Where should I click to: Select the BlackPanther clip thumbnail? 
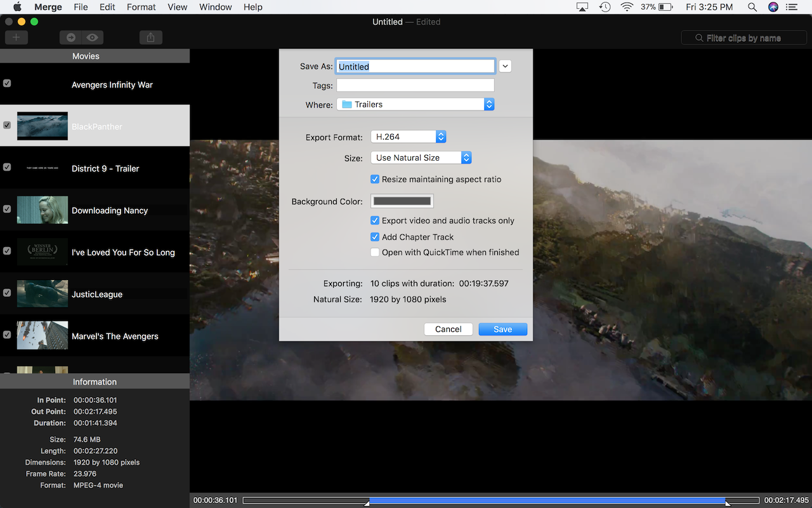click(43, 126)
